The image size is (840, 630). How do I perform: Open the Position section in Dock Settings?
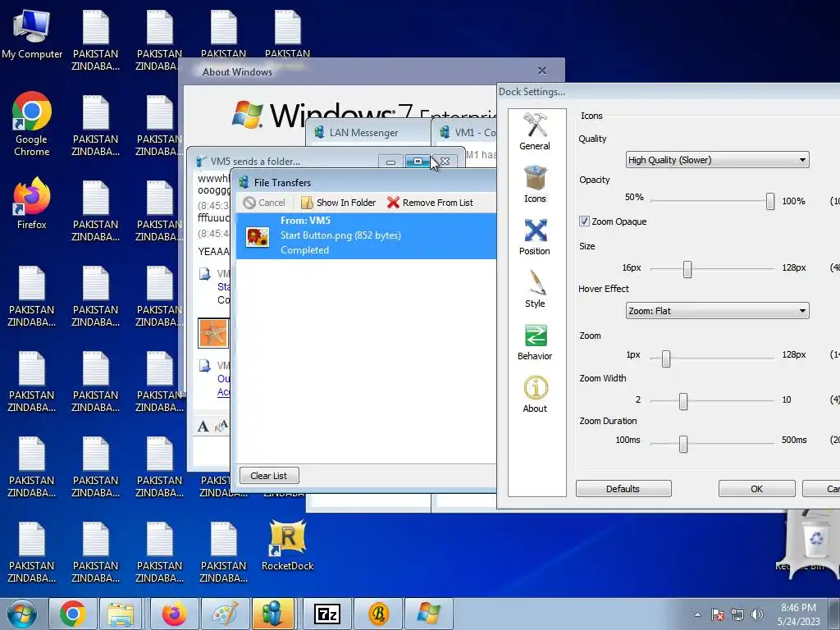pyautogui.click(x=535, y=237)
